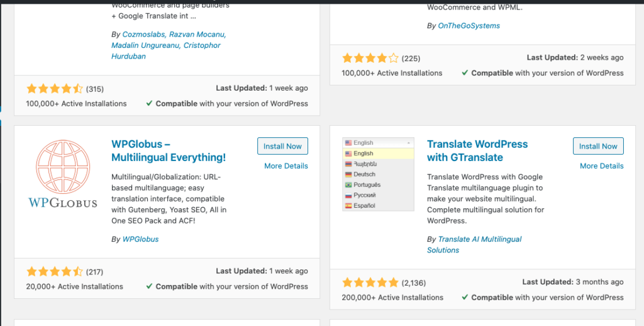Click the WPGlobus globe logo thumbnail
This screenshot has height=326, width=644.
coord(63,174)
